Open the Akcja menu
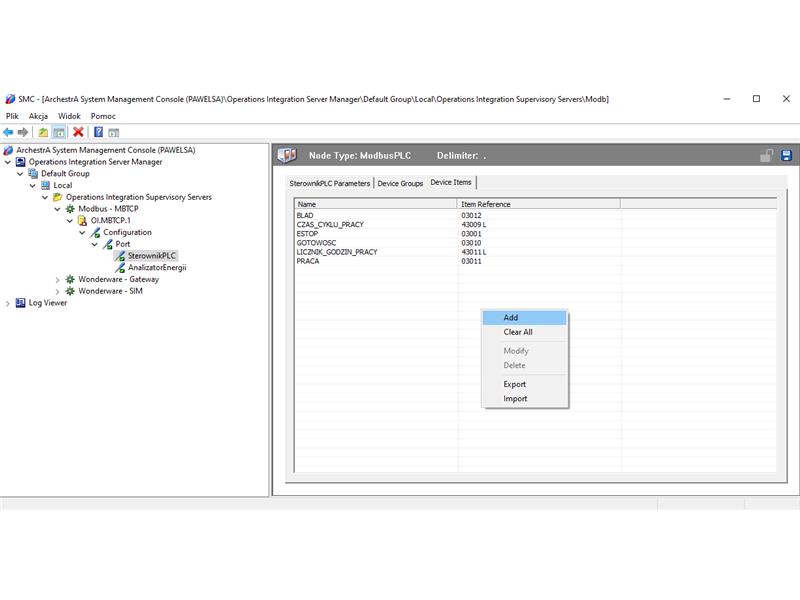Viewport: 800px width, 600px height. (38, 116)
